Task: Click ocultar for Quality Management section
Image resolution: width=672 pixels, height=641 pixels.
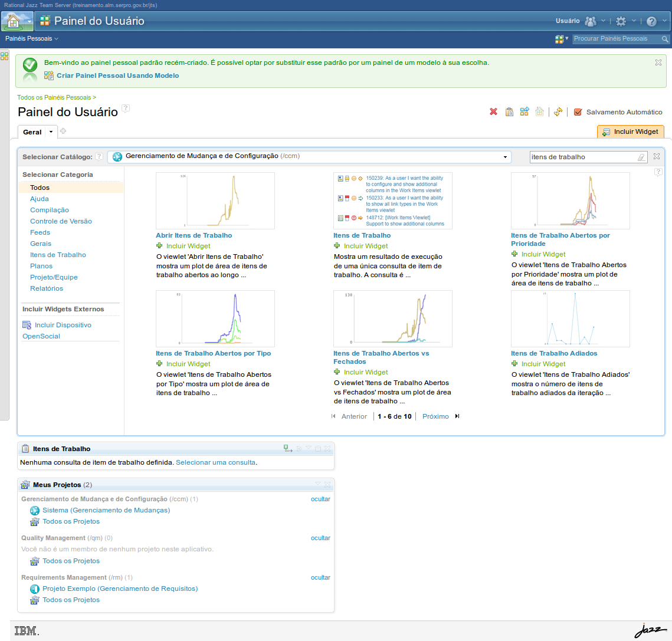Action: point(320,538)
